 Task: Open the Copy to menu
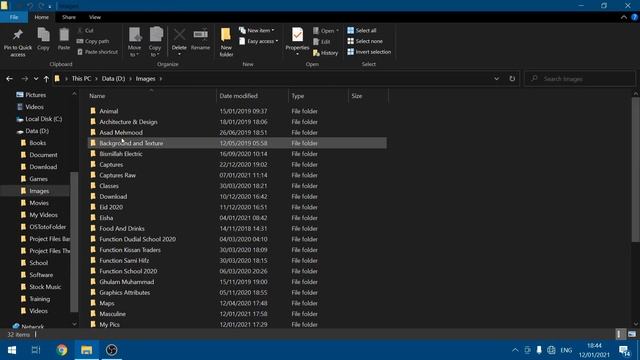[155, 42]
